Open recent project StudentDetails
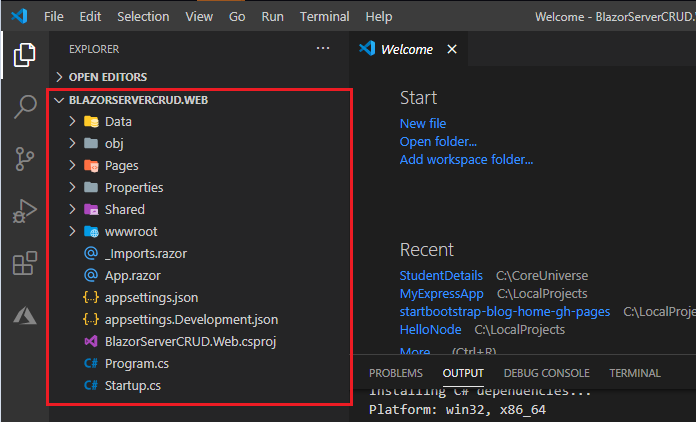The width and height of the screenshot is (696, 422). pos(441,275)
